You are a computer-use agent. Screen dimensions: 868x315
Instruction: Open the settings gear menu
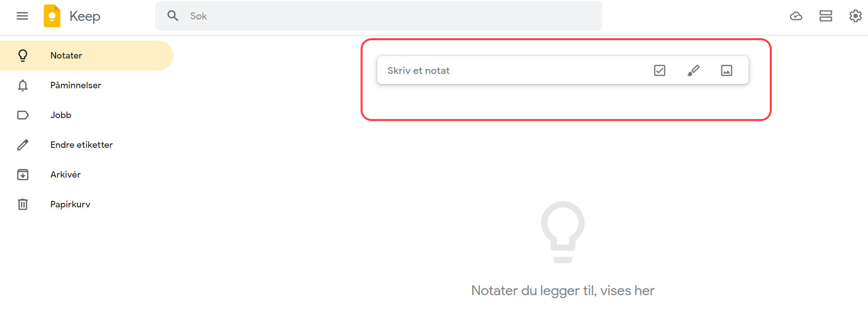[x=856, y=16]
